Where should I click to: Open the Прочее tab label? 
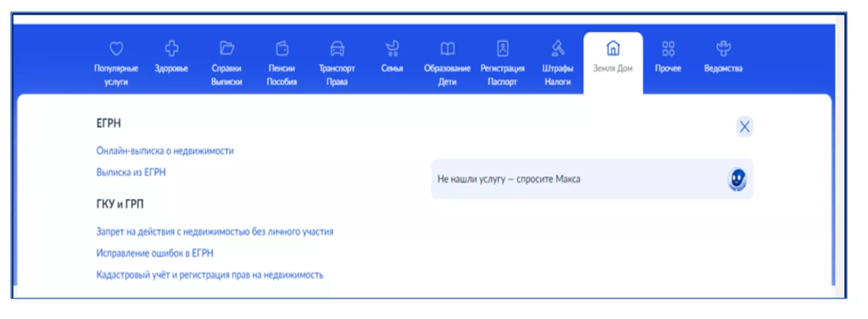tap(668, 68)
